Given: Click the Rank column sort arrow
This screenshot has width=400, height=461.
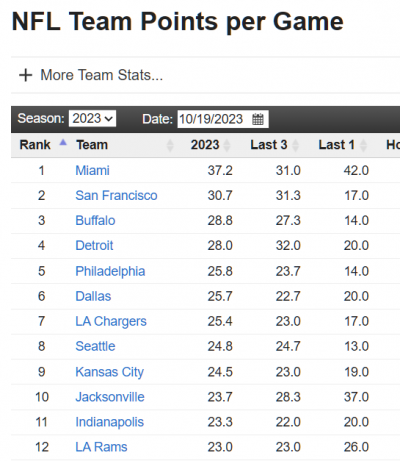Looking at the screenshot, I should click(63, 143).
